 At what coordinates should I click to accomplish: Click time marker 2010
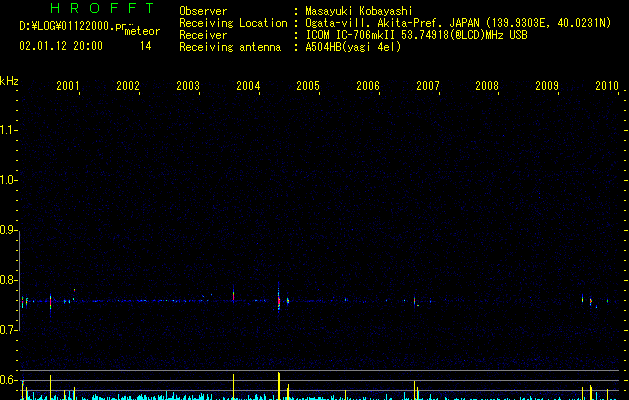tap(607, 85)
